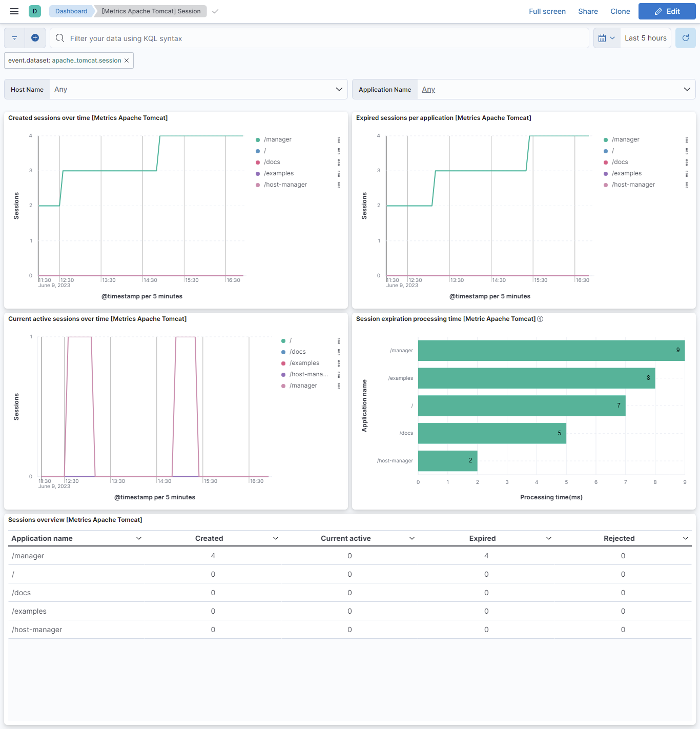
Task: Click the add filter plus icon
Action: [35, 38]
